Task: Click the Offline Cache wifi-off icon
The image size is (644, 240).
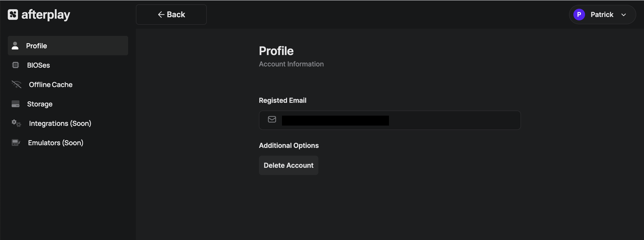Action: click(x=17, y=84)
